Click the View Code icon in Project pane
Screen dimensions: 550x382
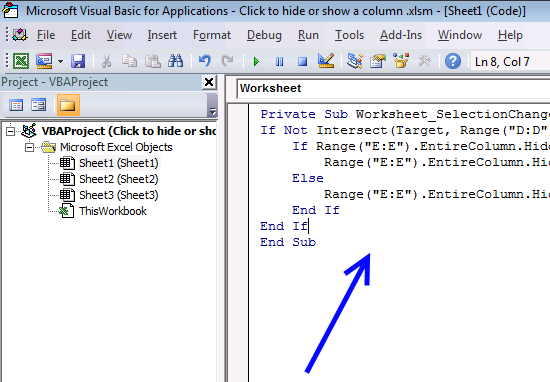coord(16,105)
